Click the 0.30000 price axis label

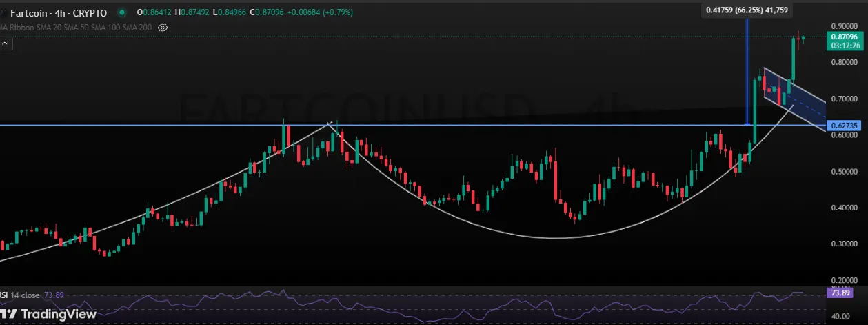(x=843, y=244)
